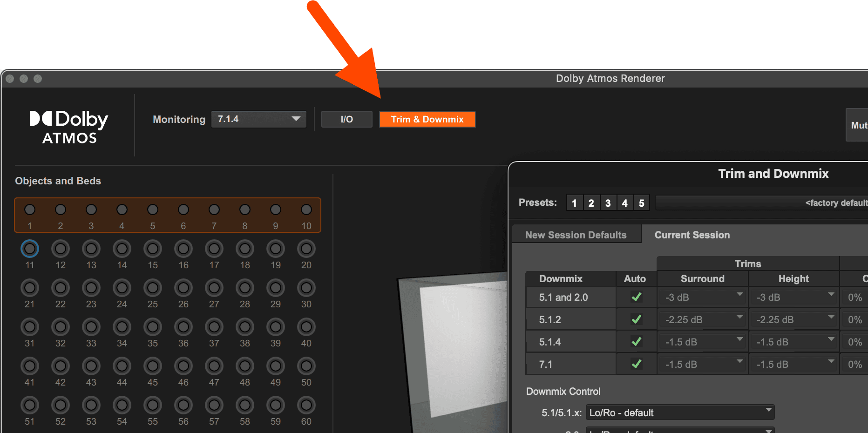The width and height of the screenshot is (868, 433).
Task: Click object indicator number 11
Action: click(30, 249)
